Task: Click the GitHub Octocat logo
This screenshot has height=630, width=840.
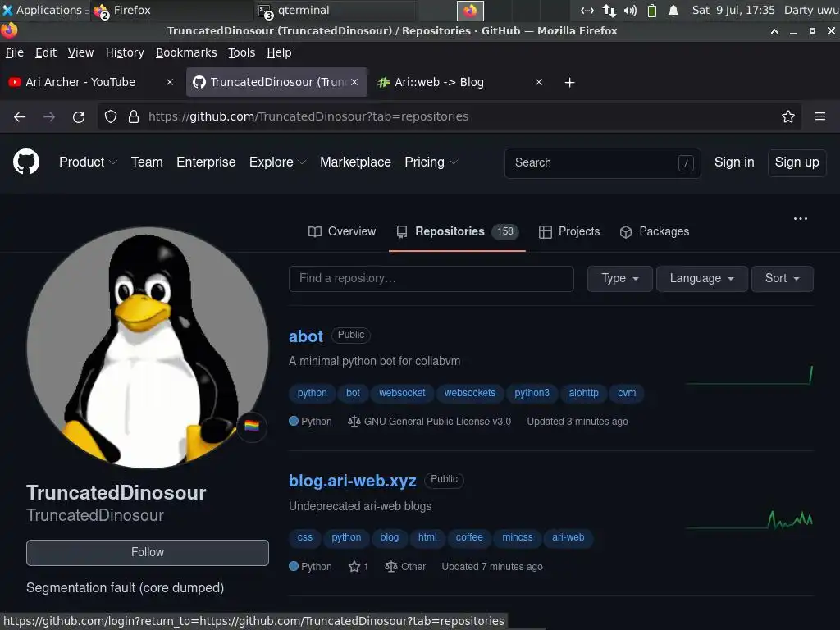Action: point(26,162)
